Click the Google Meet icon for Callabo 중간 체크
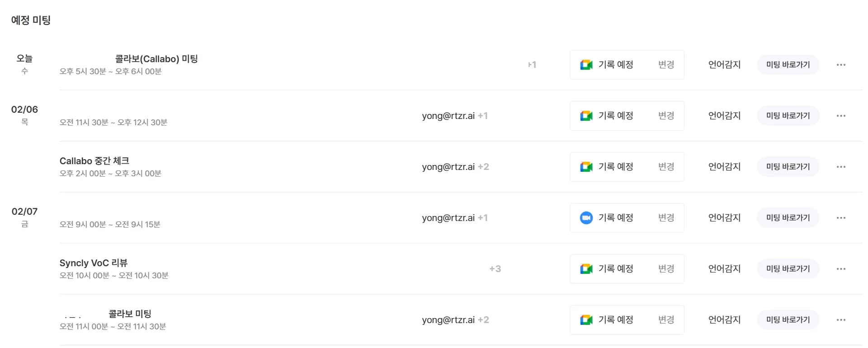The height and width of the screenshot is (348, 868). (x=586, y=167)
